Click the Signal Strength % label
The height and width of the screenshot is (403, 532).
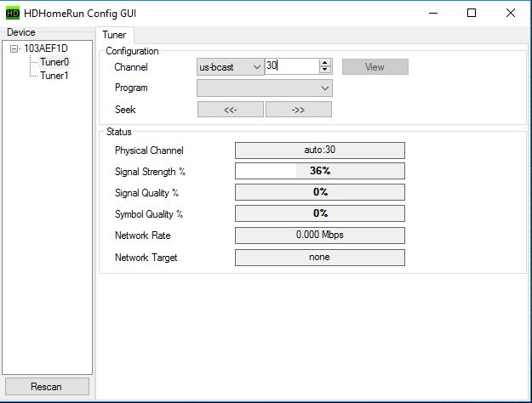150,172
